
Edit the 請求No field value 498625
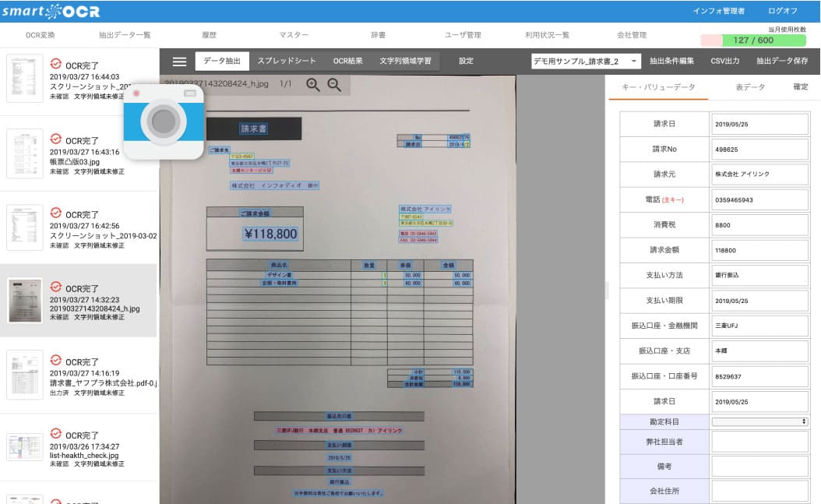[759, 149]
